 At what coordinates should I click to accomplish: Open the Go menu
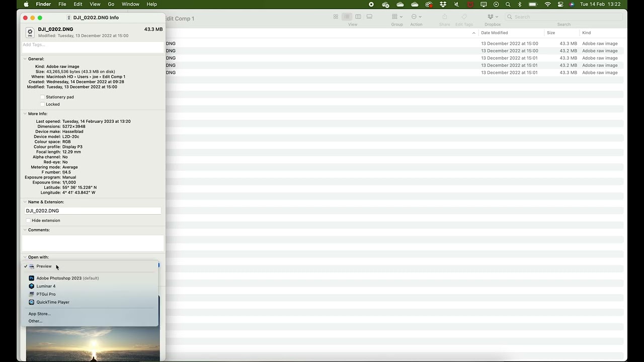point(111,4)
